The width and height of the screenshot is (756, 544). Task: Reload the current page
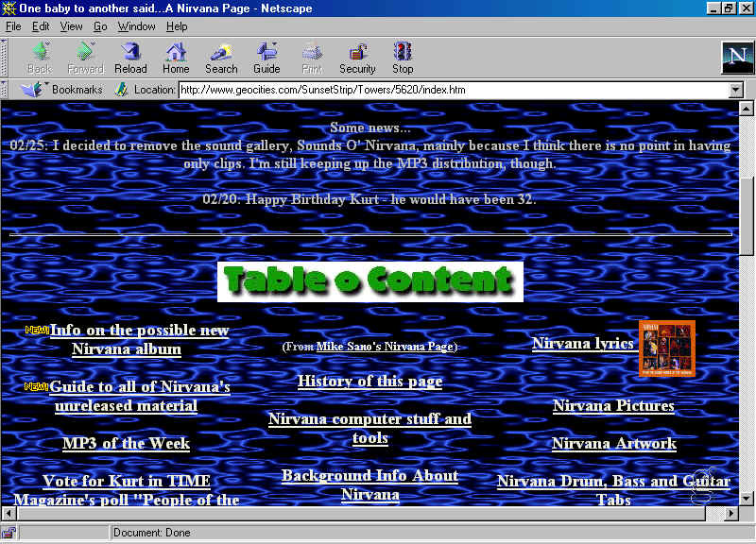tap(130, 58)
